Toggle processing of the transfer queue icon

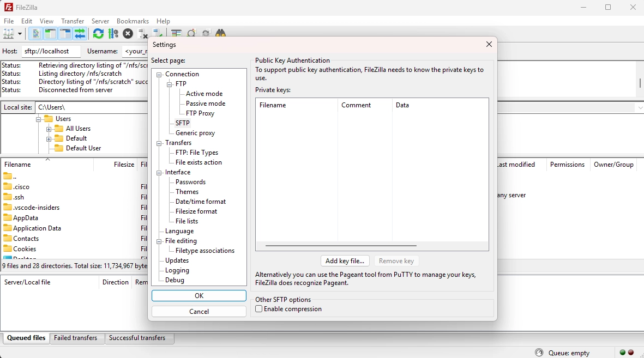(x=113, y=34)
